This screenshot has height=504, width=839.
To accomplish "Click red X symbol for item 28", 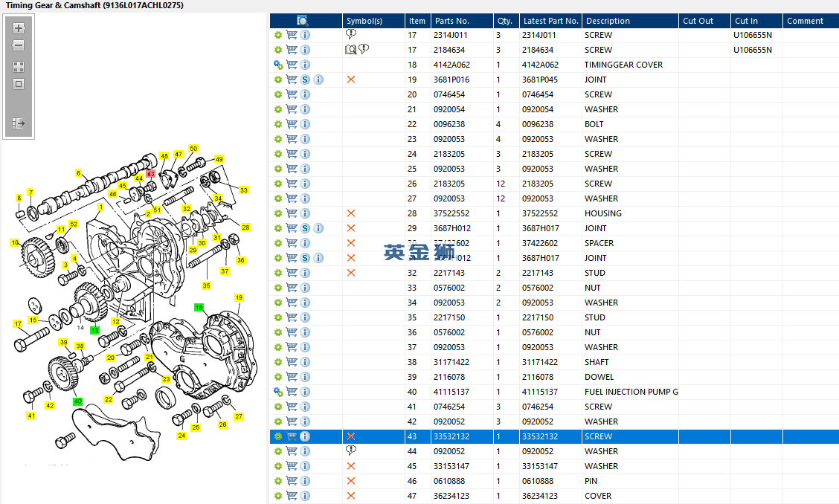I will pyautogui.click(x=351, y=213).
